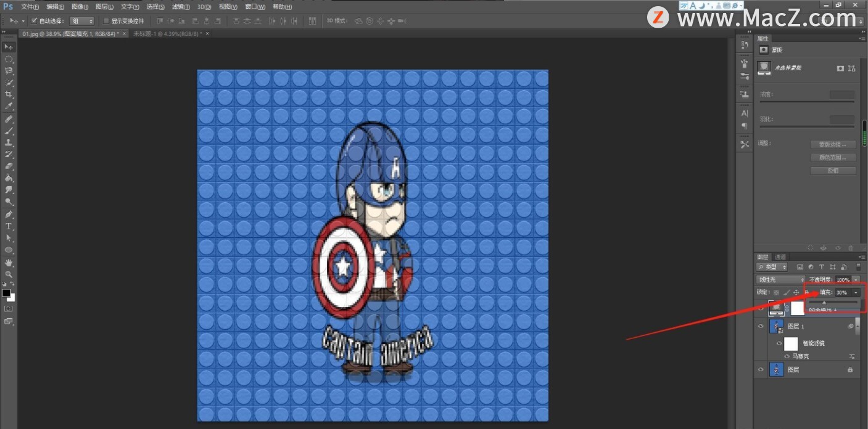Click the fill percentage slider track
This screenshot has height=429, width=868.
pyautogui.click(x=833, y=303)
